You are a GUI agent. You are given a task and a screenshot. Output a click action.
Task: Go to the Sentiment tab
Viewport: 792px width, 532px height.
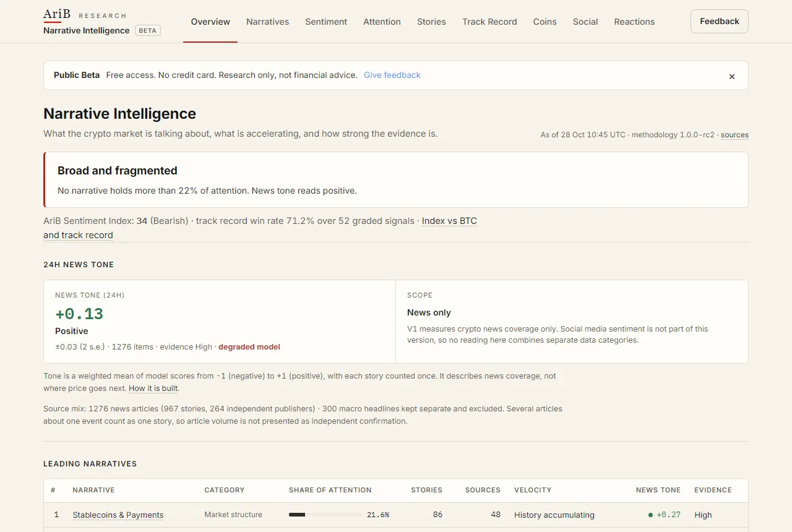coord(326,22)
